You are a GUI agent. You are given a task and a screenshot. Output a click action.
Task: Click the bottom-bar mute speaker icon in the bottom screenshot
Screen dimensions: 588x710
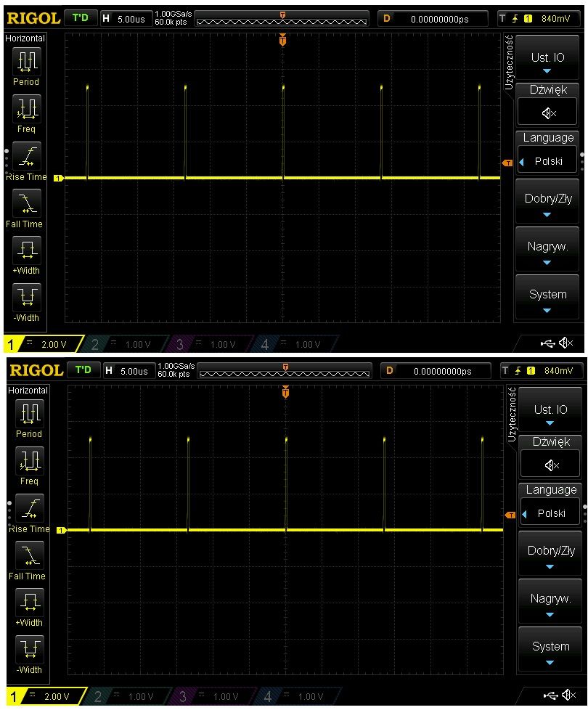[568, 695]
